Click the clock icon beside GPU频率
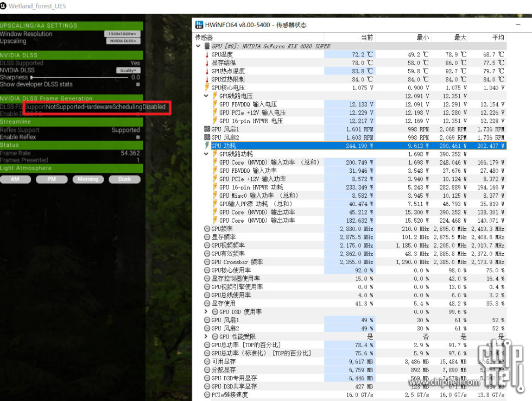Image resolution: width=532 pixels, height=401 pixels. point(207,229)
